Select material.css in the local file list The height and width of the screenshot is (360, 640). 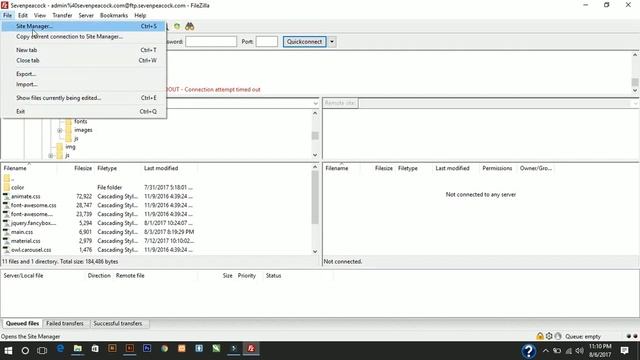[25, 241]
